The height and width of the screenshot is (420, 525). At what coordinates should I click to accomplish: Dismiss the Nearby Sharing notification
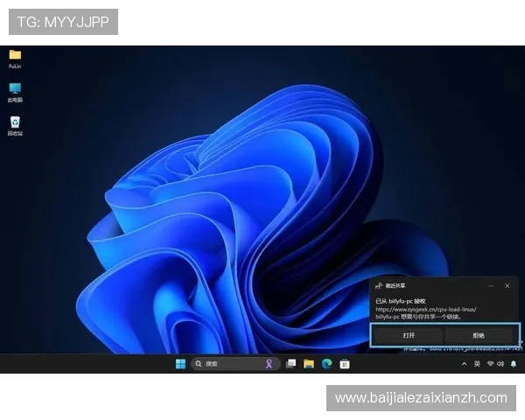click(x=507, y=285)
